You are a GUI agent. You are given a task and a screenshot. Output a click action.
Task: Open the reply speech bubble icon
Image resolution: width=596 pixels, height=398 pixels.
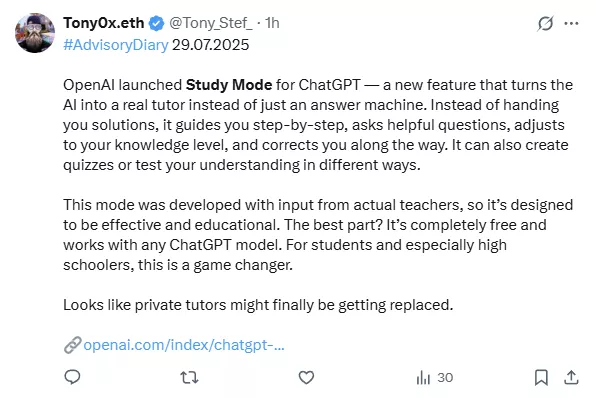click(x=72, y=377)
